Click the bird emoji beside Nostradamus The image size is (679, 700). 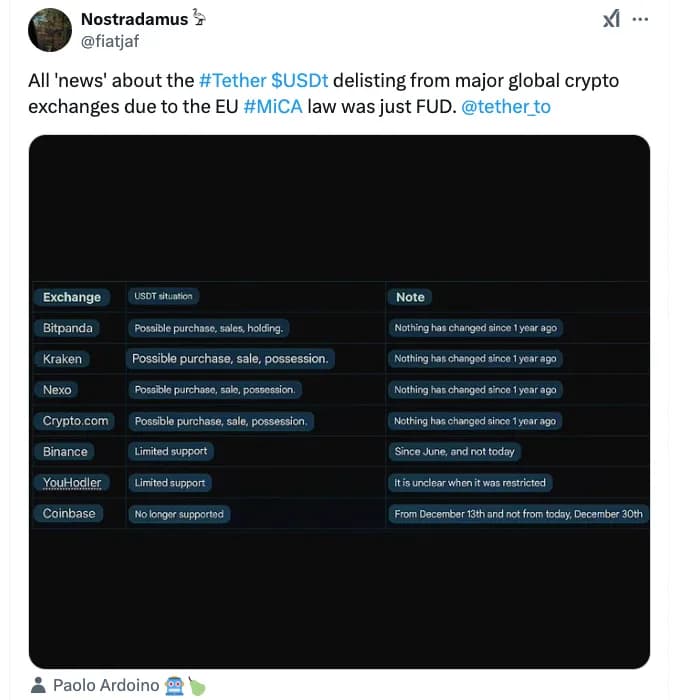(200, 18)
